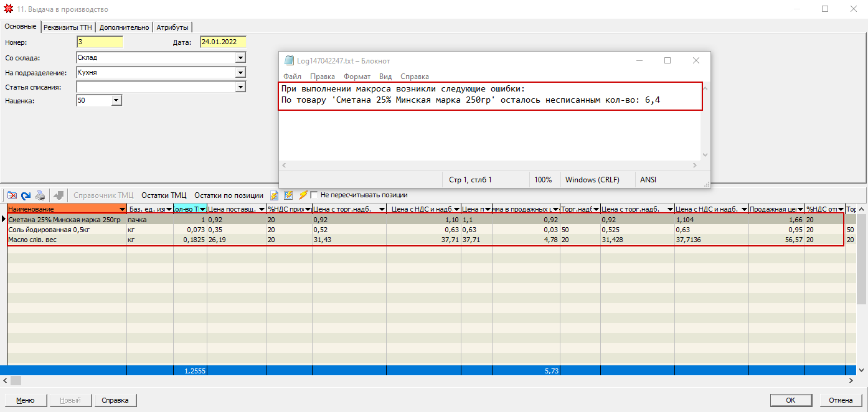Image resolution: width=868 pixels, height=412 pixels.
Task: Click the 'Меню' button at bottom
Action: 25,400
